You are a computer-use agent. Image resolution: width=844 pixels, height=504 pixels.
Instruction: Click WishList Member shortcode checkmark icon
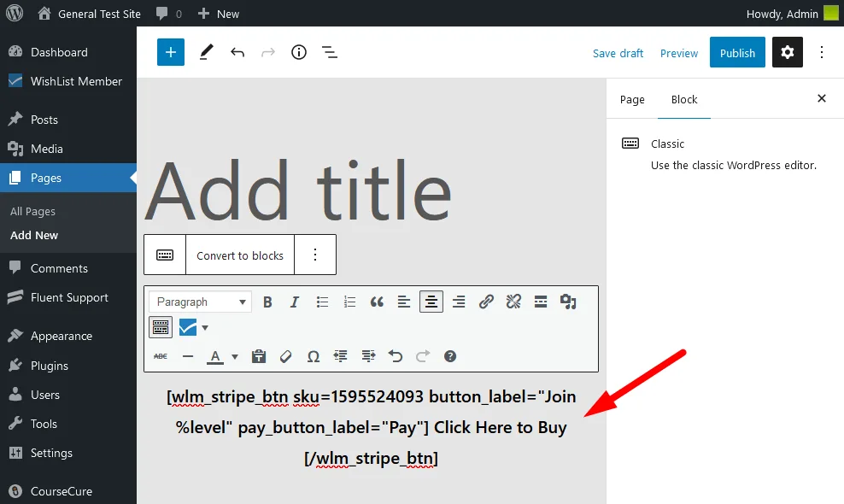tap(188, 327)
